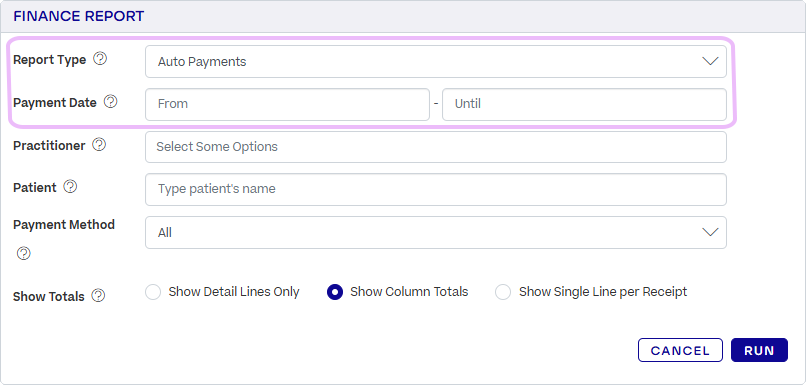Click the Payment Date label
Screen dimensions: 806x385
[55, 102]
